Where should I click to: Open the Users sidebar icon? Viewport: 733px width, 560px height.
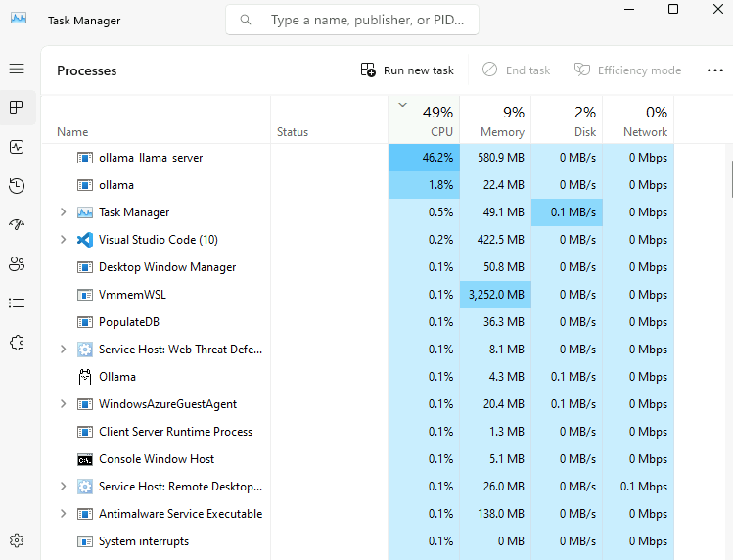[x=17, y=264]
